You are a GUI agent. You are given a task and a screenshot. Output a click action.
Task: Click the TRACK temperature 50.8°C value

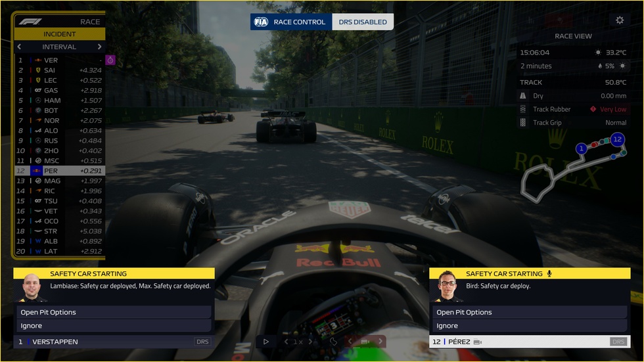[615, 83]
